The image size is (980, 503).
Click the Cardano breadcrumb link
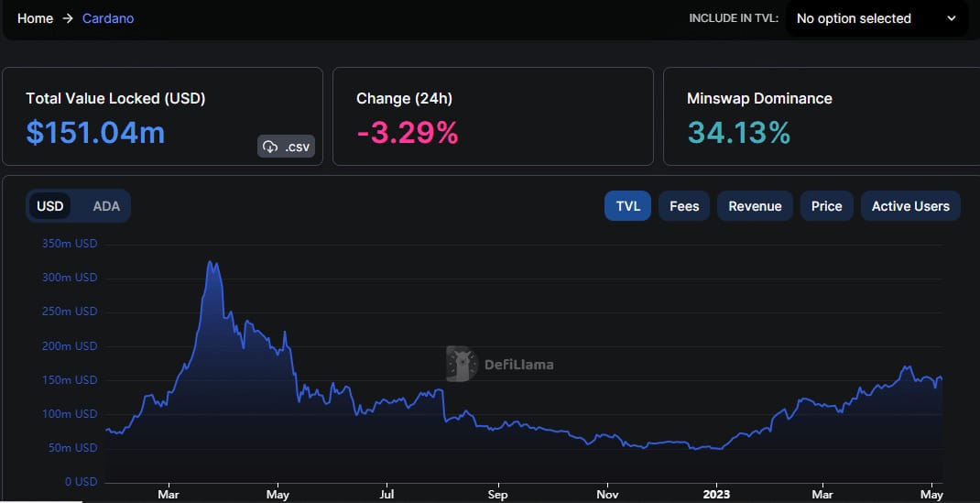pos(108,18)
